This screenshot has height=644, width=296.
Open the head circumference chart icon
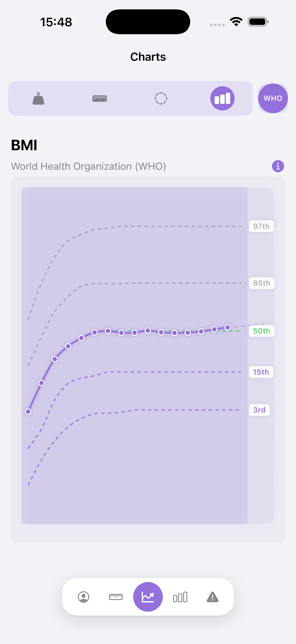click(x=161, y=98)
